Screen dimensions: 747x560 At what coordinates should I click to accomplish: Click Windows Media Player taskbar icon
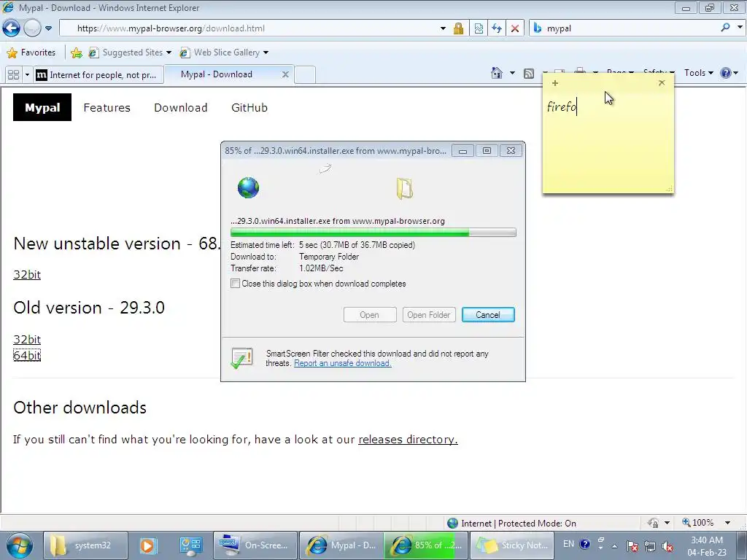(147, 545)
